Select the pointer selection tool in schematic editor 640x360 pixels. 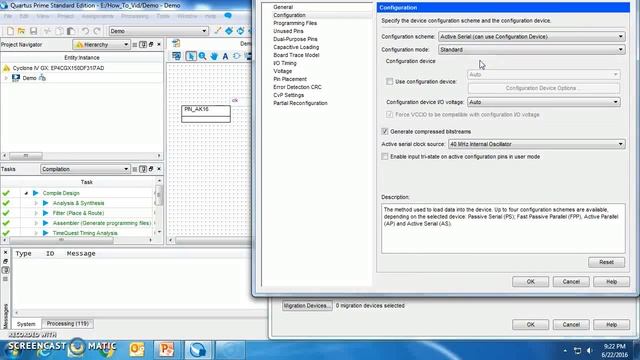pyautogui.click(x=191, y=56)
